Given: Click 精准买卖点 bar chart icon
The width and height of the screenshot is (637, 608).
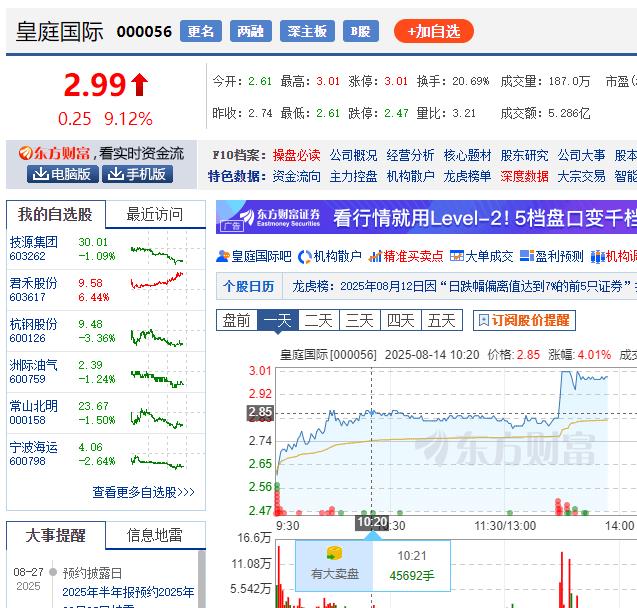Looking at the screenshot, I should tap(375, 256).
